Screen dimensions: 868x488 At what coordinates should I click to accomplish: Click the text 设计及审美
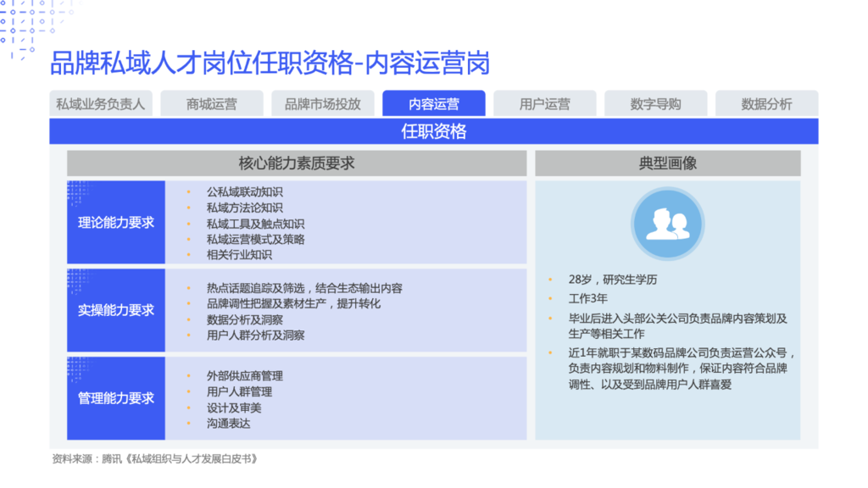click(x=234, y=408)
